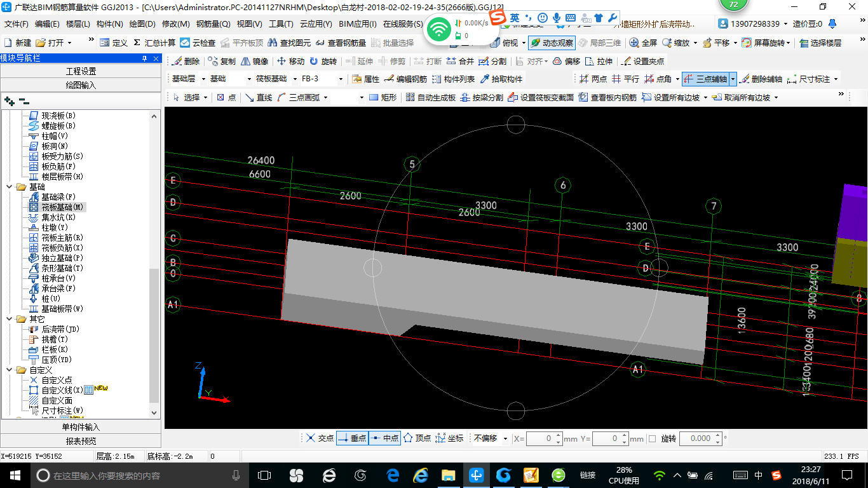This screenshot has height=488, width=868.
Task: Select the 镜像 mirror tool
Action: click(254, 61)
